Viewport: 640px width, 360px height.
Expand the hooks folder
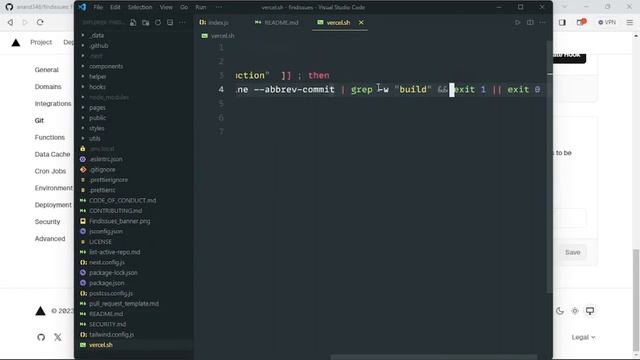click(x=97, y=87)
